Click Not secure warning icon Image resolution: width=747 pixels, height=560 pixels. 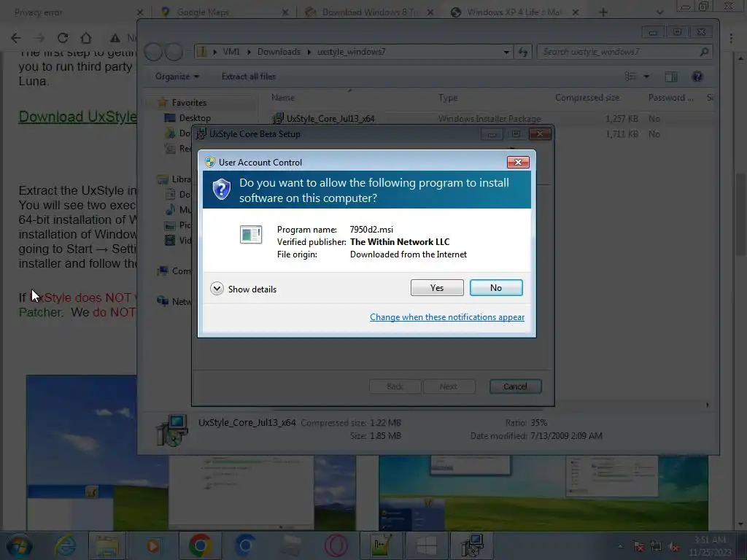tap(115, 38)
